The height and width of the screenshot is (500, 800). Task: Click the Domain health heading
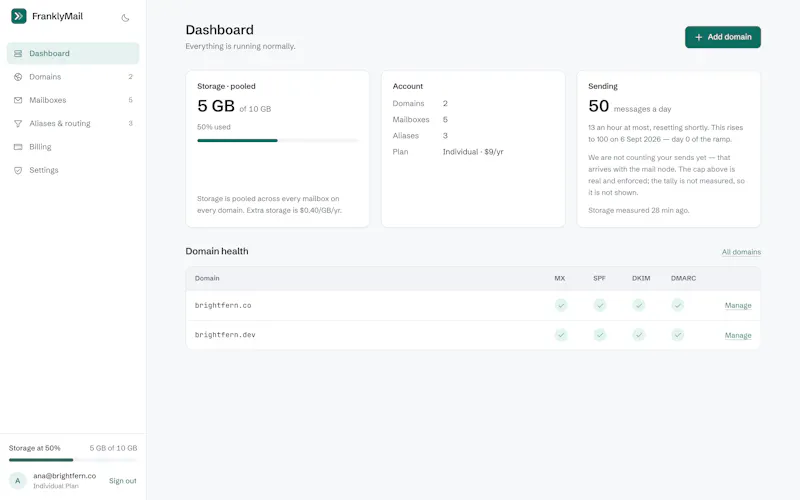pyautogui.click(x=217, y=252)
